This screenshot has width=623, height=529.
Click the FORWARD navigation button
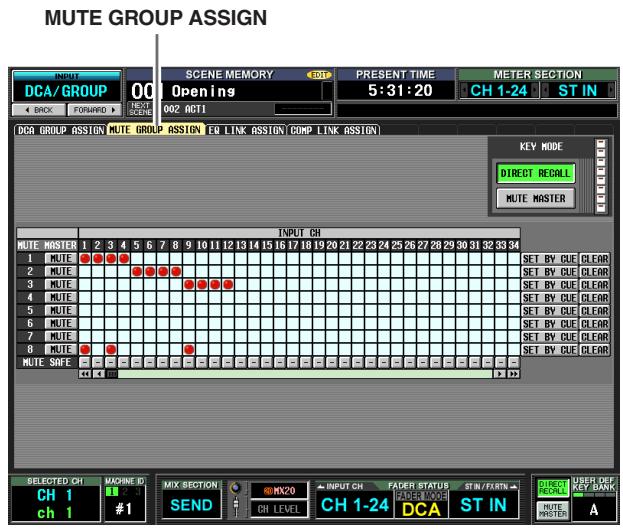pos(94,110)
